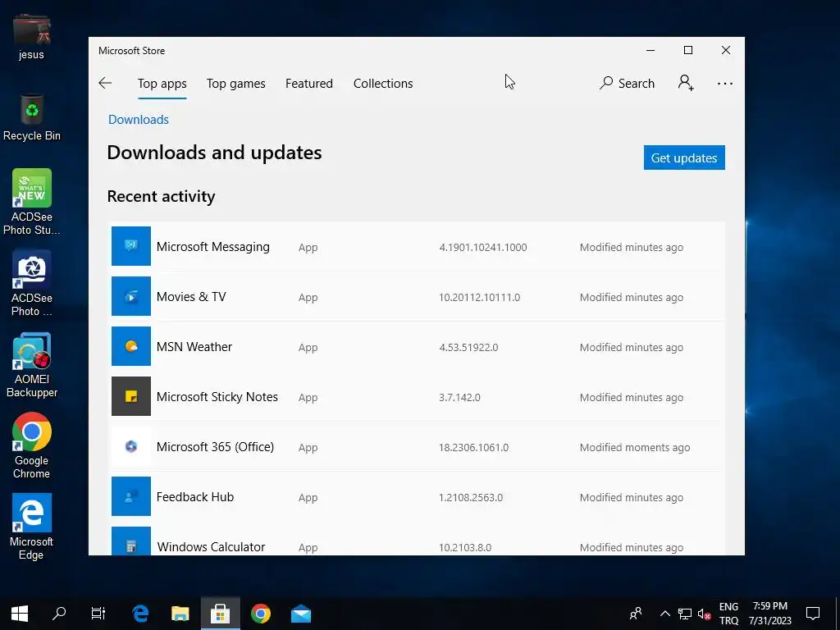Viewport: 840px width, 630px height.
Task: Open Microsoft Sticky Notes entry name
Action: [x=217, y=397]
